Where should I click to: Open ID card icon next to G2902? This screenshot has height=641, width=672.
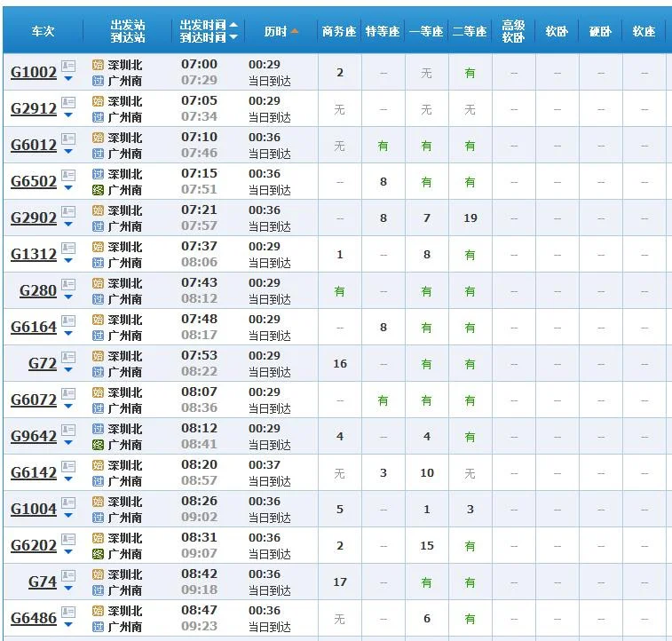pos(68,211)
